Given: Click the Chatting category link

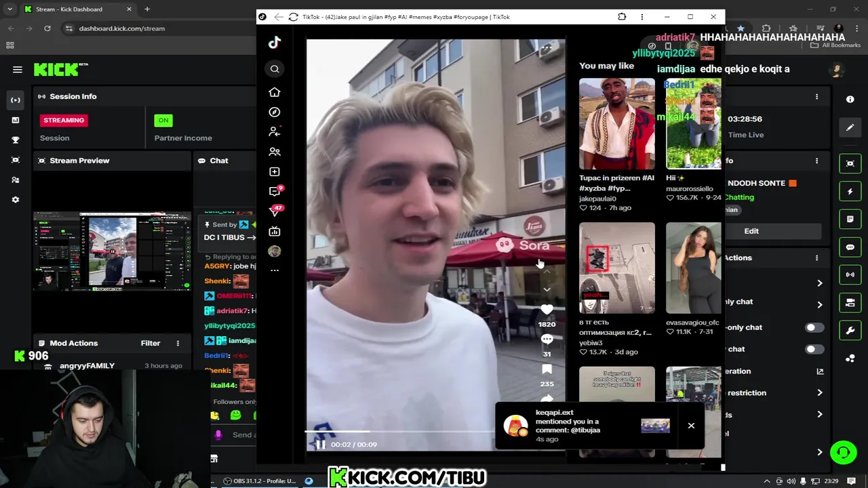Looking at the screenshot, I should (x=739, y=197).
